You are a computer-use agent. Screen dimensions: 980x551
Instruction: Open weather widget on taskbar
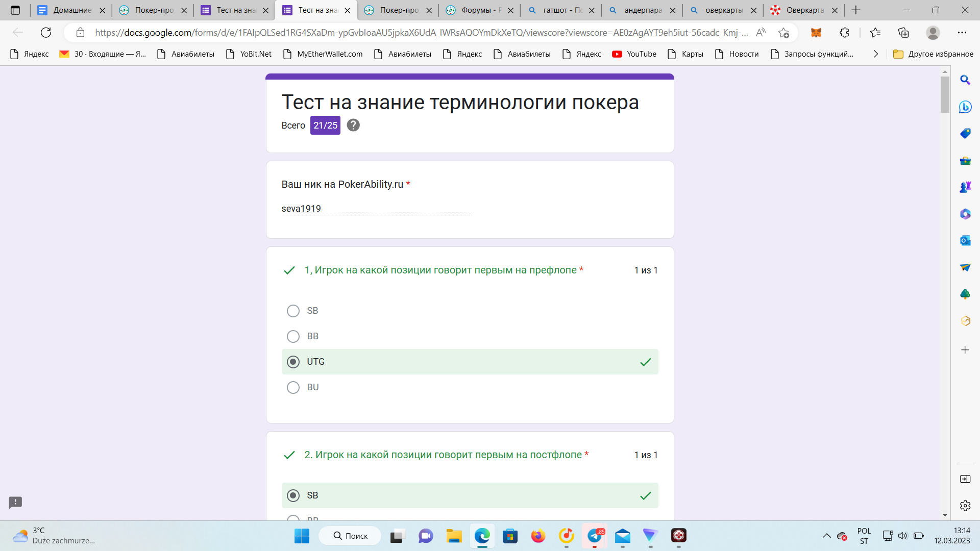[54, 536]
